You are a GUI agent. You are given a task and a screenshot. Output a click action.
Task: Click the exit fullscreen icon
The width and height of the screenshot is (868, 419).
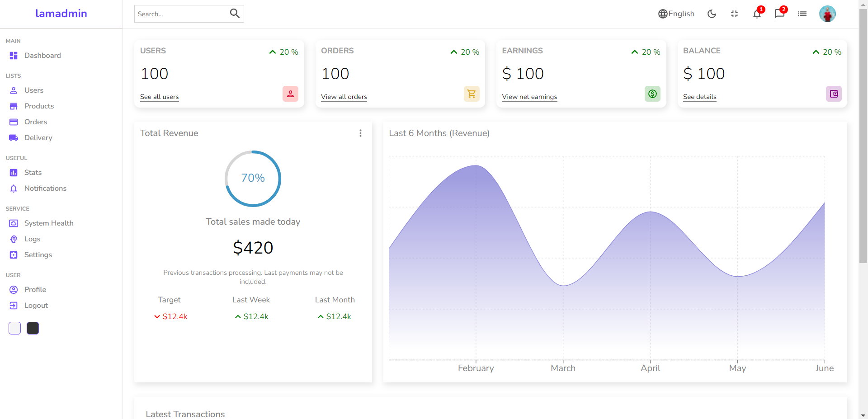tap(734, 14)
